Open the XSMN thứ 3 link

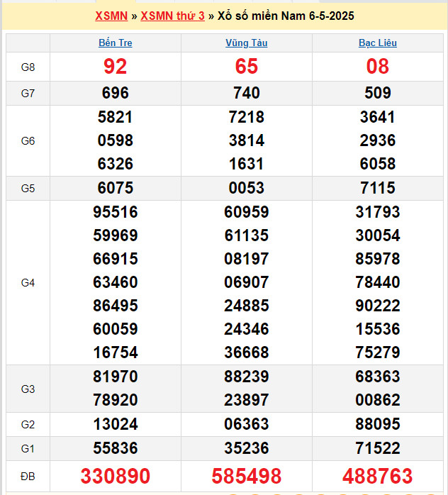click(x=172, y=16)
